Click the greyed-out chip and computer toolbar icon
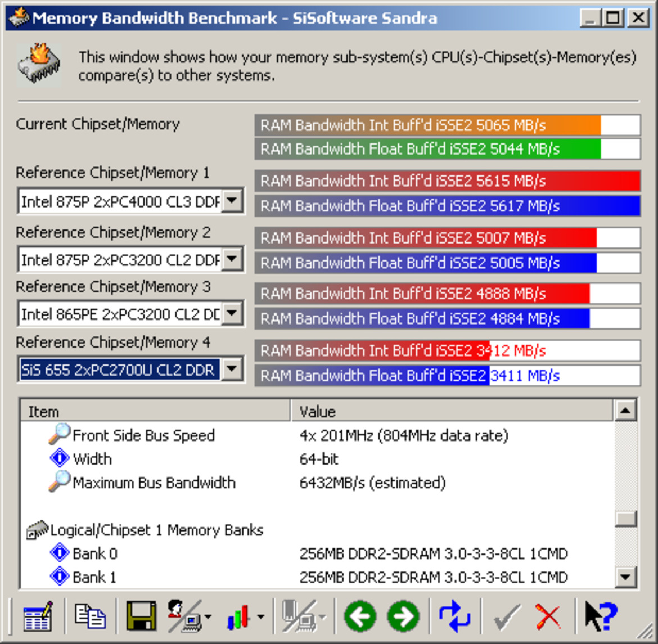 [x=299, y=616]
